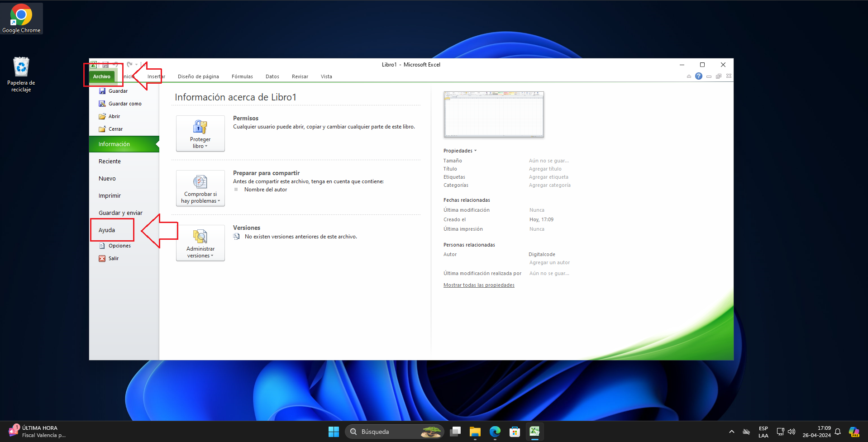
Task: Open the Comprobar si hay problemas dropdown
Action: (x=200, y=188)
